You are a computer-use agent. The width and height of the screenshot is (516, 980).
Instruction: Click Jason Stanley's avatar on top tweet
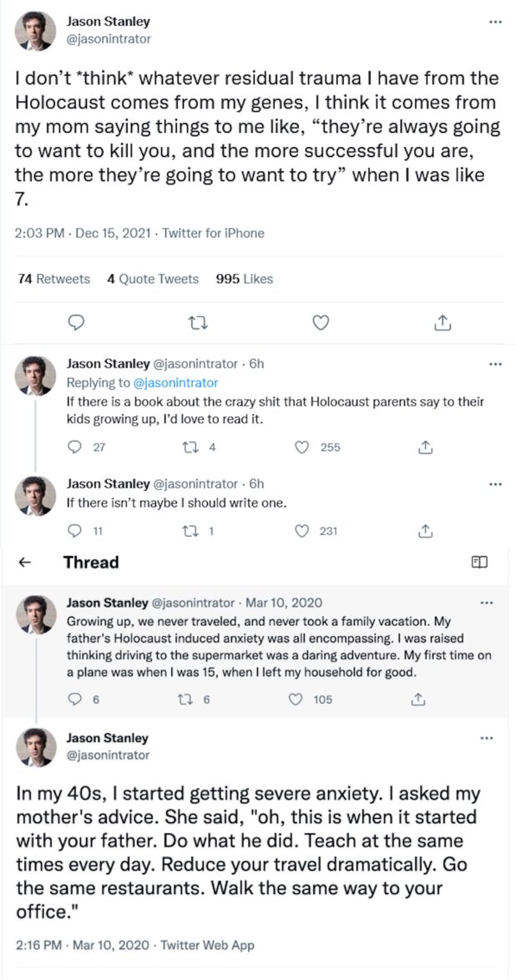[x=36, y=32]
